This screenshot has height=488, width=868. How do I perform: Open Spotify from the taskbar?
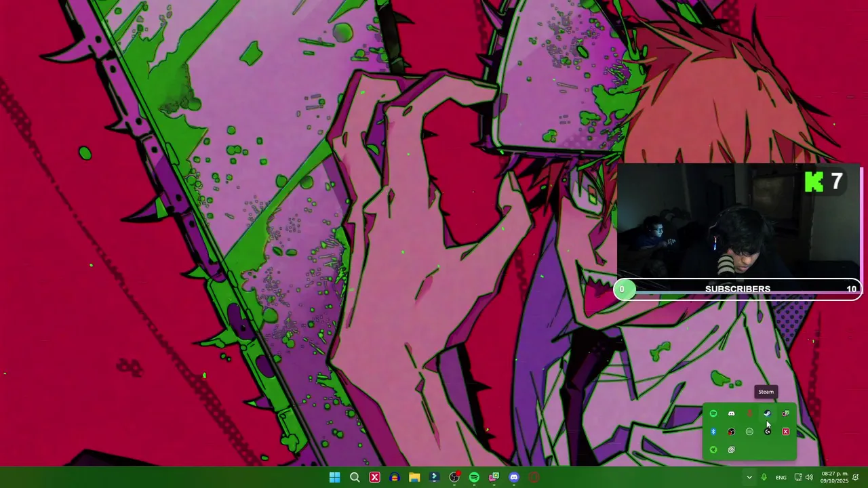[474, 477]
